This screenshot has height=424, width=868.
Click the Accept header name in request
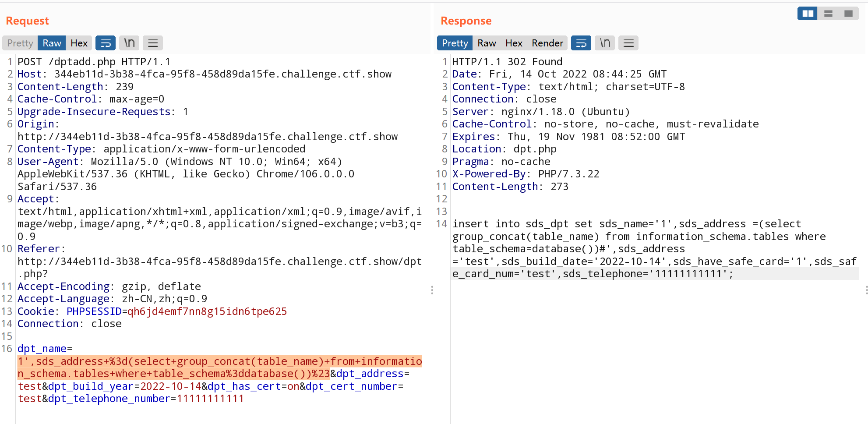coord(35,199)
